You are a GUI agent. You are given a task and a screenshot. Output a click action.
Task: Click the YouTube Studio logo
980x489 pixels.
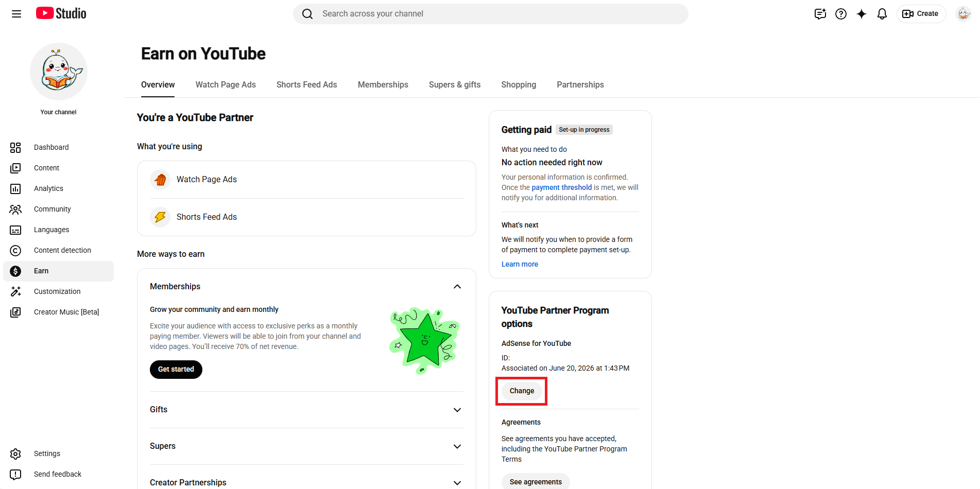(x=61, y=13)
